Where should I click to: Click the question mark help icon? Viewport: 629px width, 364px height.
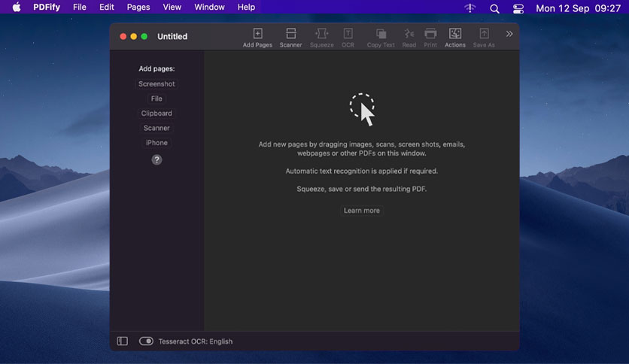[156, 159]
